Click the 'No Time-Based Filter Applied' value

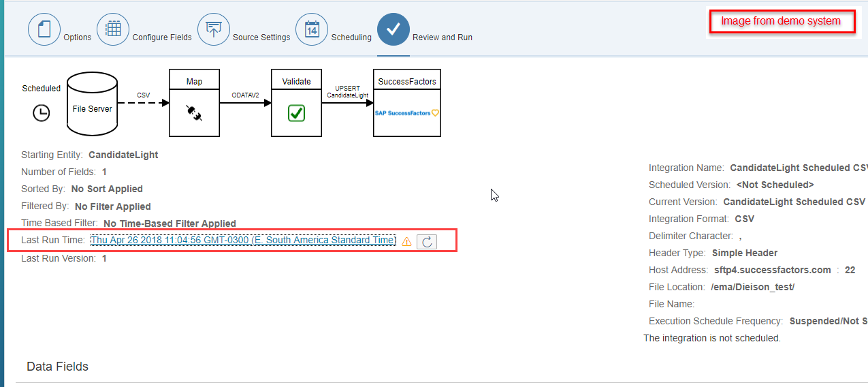pyautogui.click(x=170, y=223)
